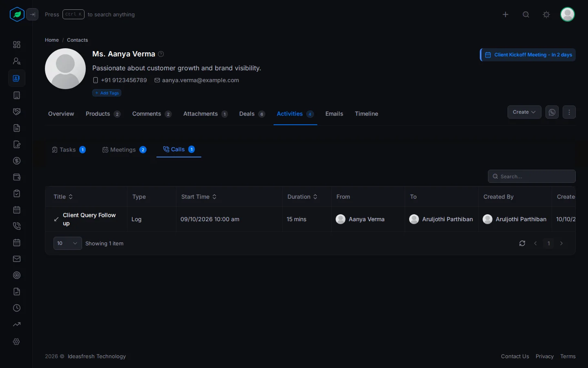Click Aanya Verma in From column
This screenshot has height=368, width=588.
tap(366, 219)
